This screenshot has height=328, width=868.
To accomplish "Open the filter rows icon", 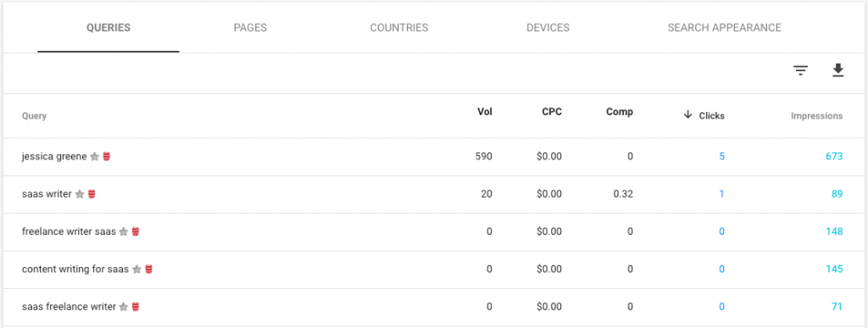I will click(800, 71).
